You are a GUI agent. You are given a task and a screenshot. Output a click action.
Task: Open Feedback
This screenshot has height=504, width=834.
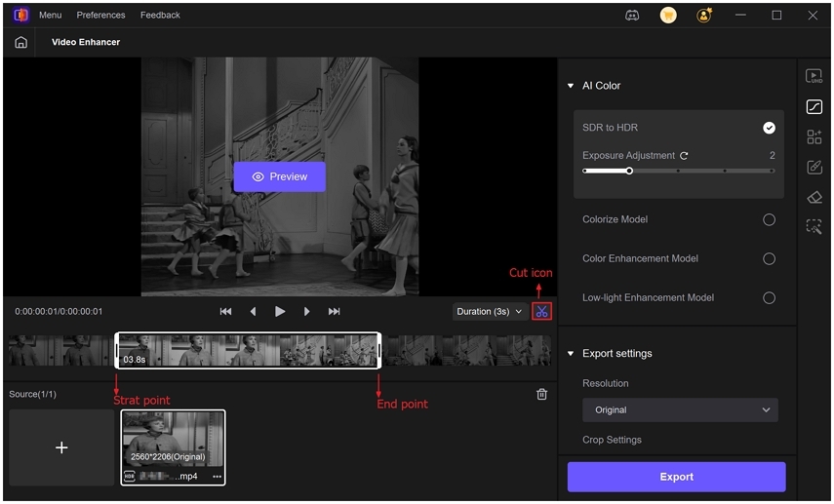(x=160, y=15)
